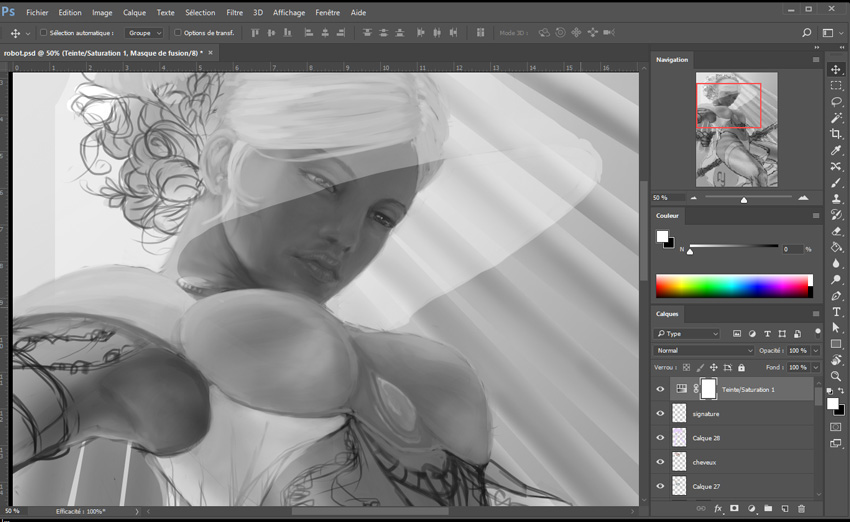Screen dimensions: 850x522
Task: Open the Filtre menu
Action: 234,13
